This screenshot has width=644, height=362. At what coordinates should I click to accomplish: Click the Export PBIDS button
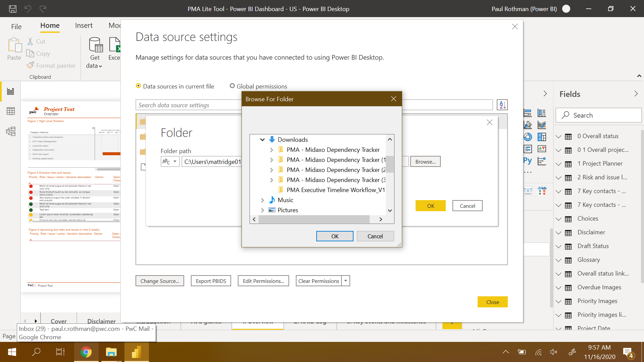coord(211,281)
